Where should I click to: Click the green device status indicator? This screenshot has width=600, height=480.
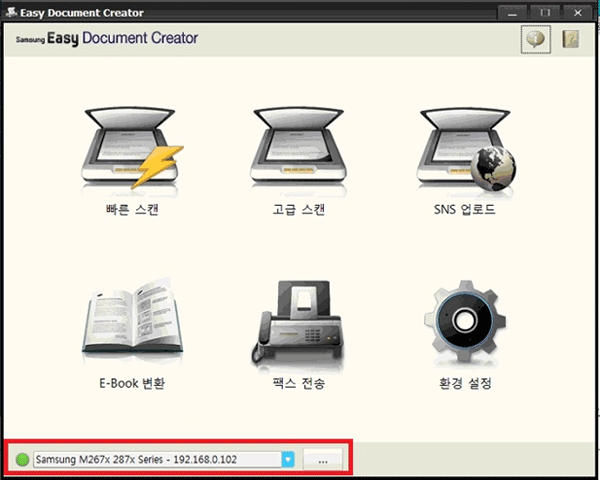(x=22, y=459)
